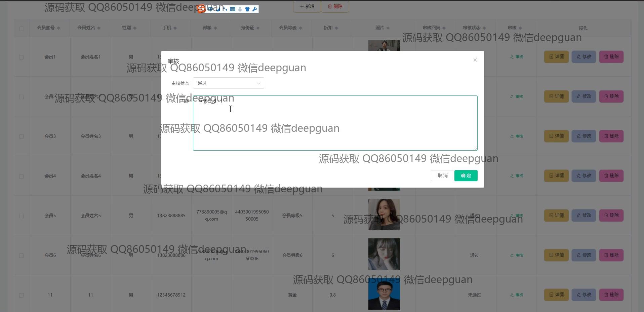Click the 会员姓名1 name cell
This screenshot has width=644, height=312.
coord(90,57)
